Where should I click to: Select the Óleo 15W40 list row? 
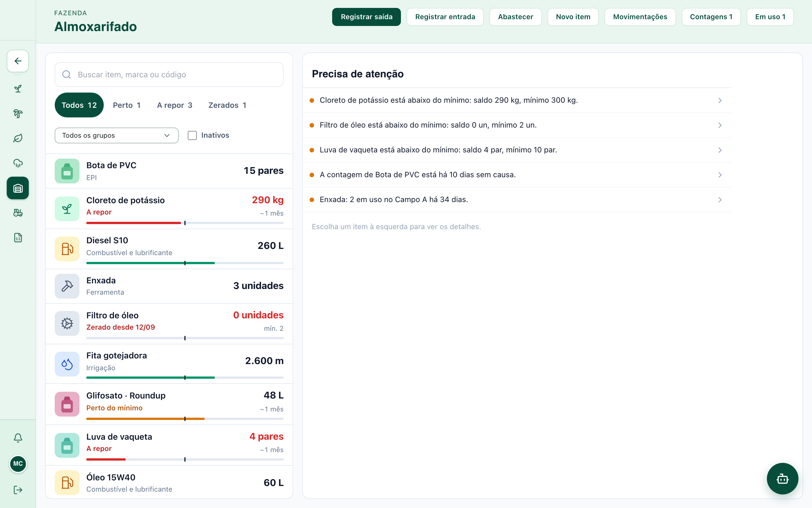169,483
